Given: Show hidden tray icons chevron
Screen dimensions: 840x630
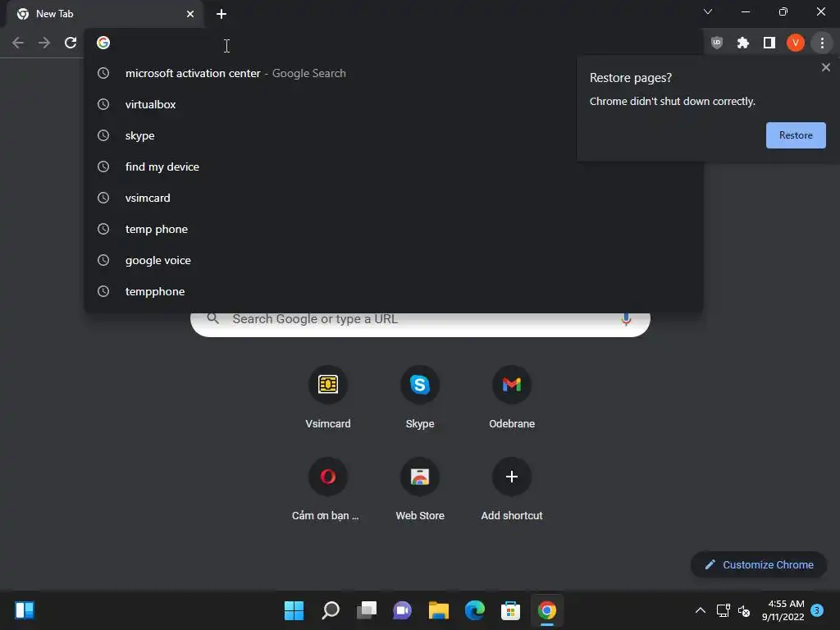Looking at the screenshot, I should click(x=701, y=610).
